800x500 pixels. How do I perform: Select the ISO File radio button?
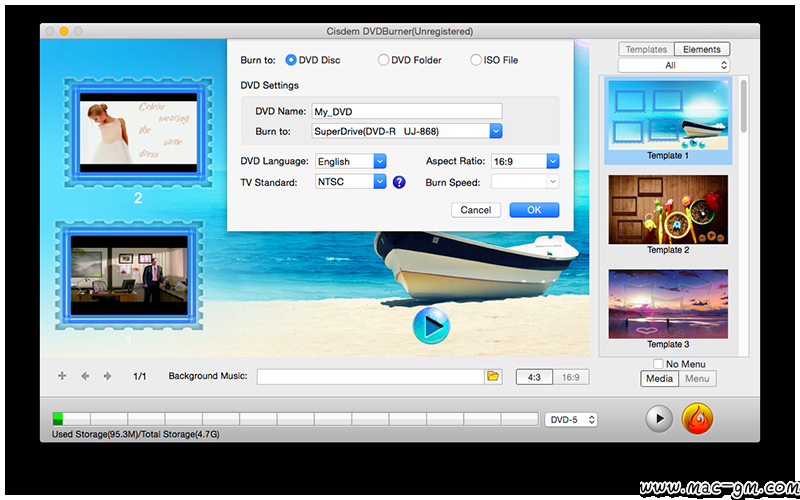[x=476, y=60]
